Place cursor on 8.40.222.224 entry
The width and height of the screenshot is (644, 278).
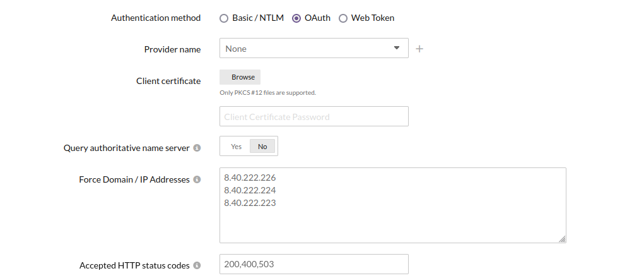[250, 190]
